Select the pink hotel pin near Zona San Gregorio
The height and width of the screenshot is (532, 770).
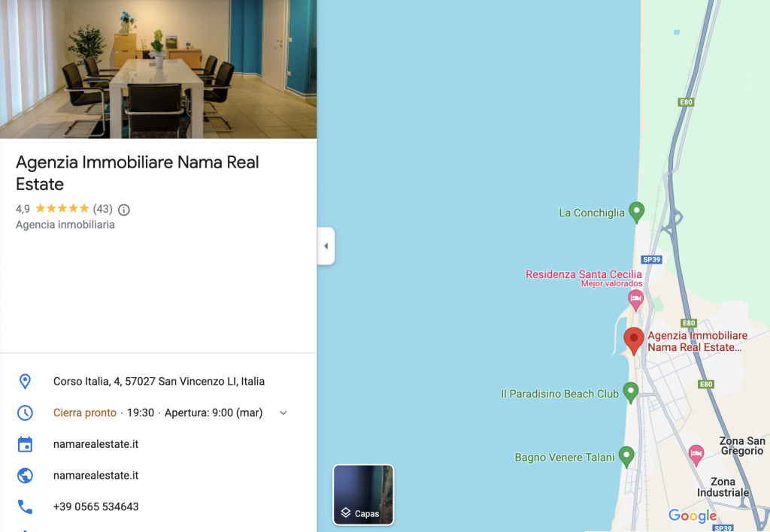click(696, 455)
